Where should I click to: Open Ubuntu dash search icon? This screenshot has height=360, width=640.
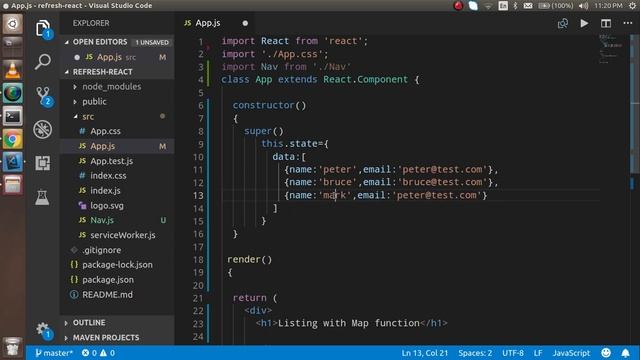[x=13, y=24]
